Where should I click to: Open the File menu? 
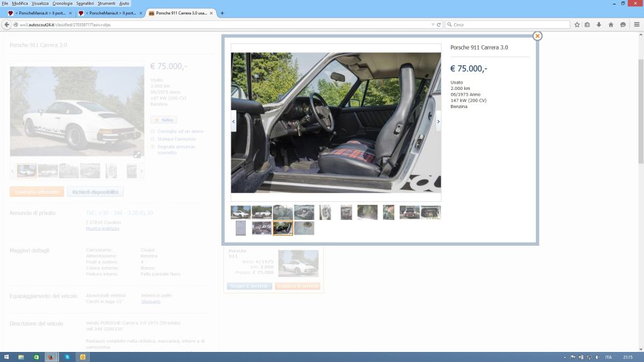[x=5, y=3]
